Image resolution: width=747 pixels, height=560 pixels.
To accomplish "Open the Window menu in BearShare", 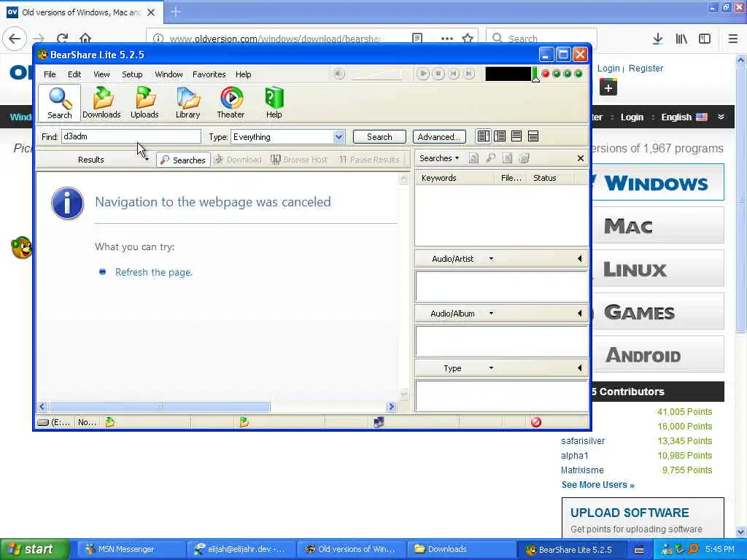I will click(169, 74).
